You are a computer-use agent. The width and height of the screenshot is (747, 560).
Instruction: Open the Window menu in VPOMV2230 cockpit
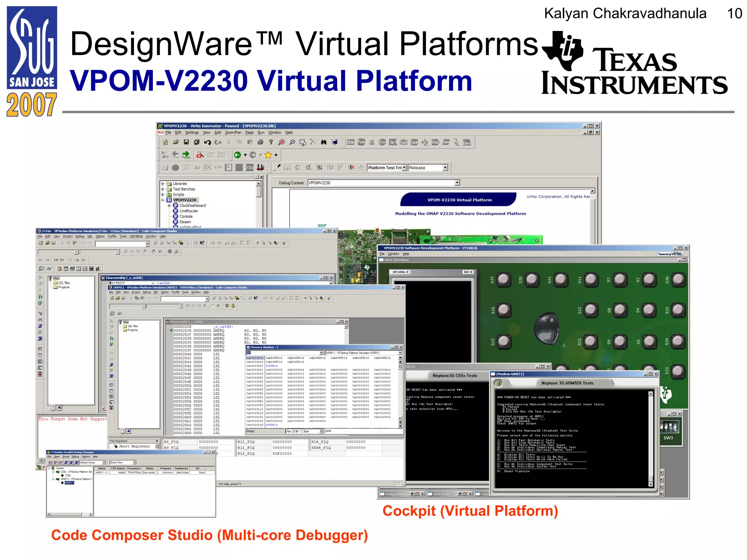[x=393, y=254]
